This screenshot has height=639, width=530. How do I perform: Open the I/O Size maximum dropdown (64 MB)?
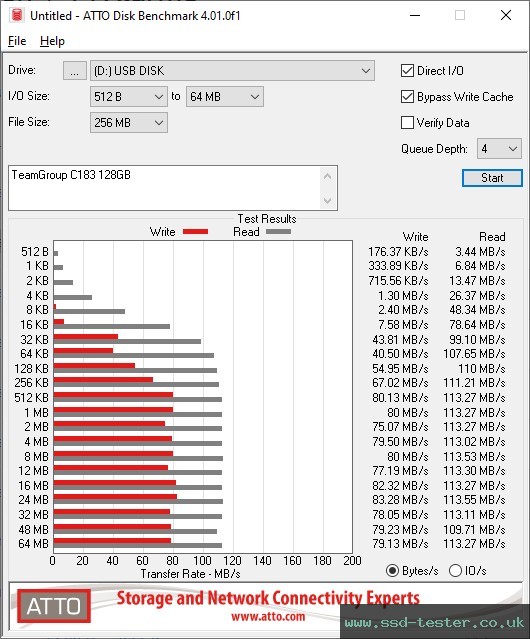[225, 97]
